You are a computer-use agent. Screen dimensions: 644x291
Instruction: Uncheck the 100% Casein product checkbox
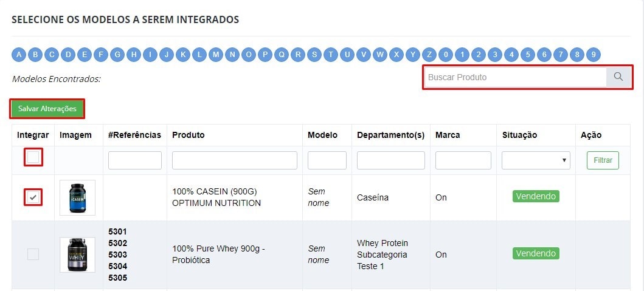pos(33,197)
